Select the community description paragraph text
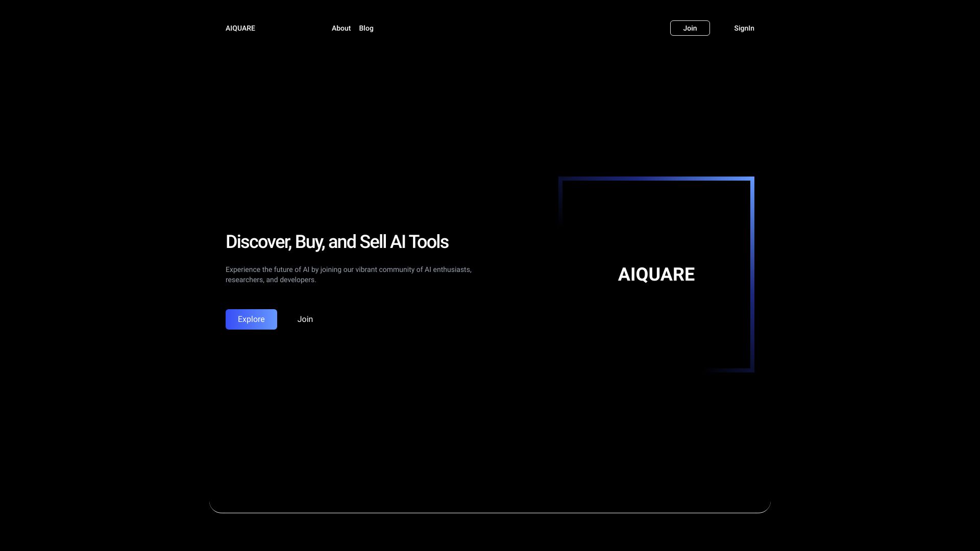This screenshot has height=551, width=980. 349,274
